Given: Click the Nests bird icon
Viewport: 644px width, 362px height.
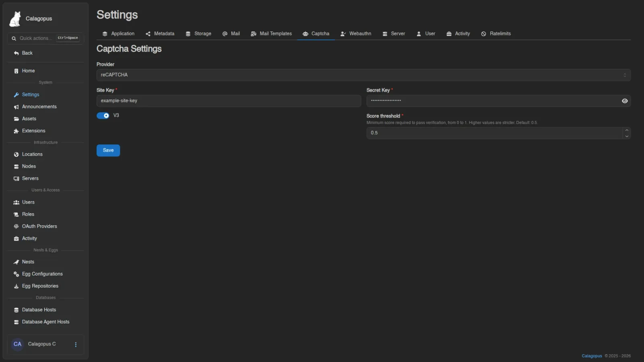Looking at the screenshot, I should pos(16,262).
